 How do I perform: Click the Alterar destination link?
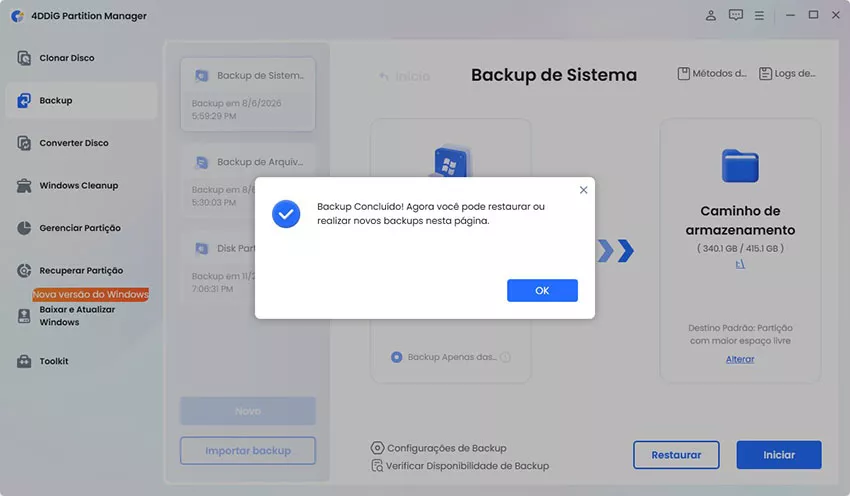point(740,359)
